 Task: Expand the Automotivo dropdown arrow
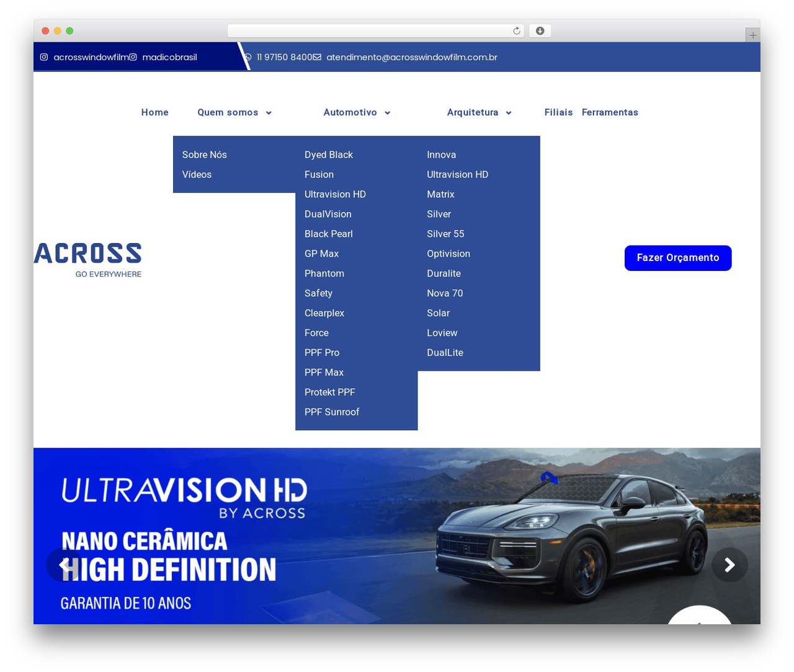tap(387, 113)
